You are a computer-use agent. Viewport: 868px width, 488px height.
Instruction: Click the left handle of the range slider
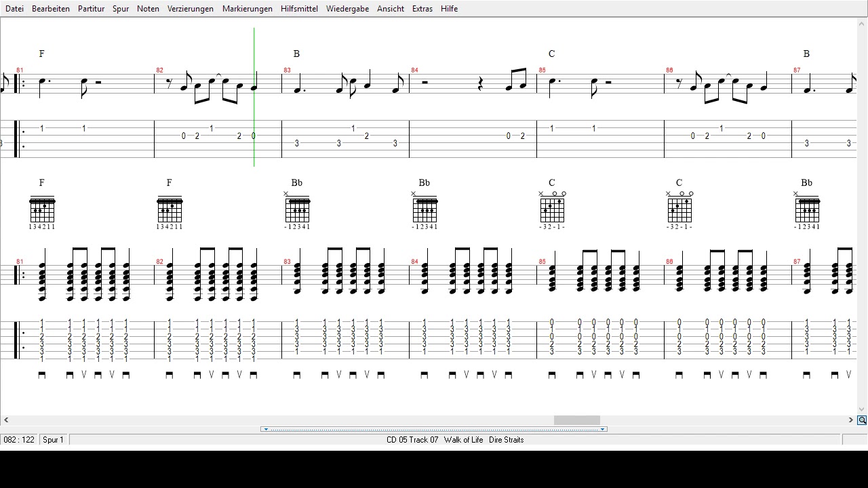(265, 429)
